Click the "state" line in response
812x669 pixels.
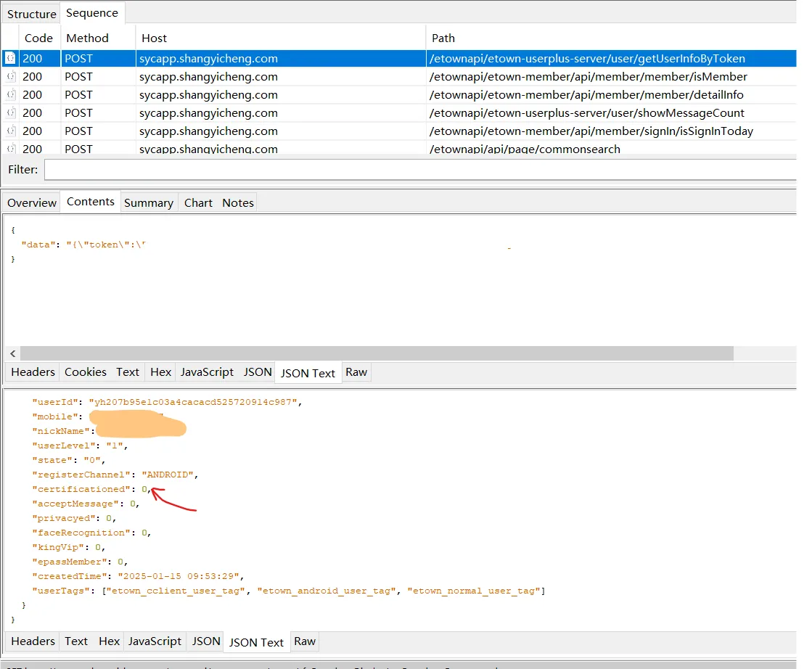(69, 460)
